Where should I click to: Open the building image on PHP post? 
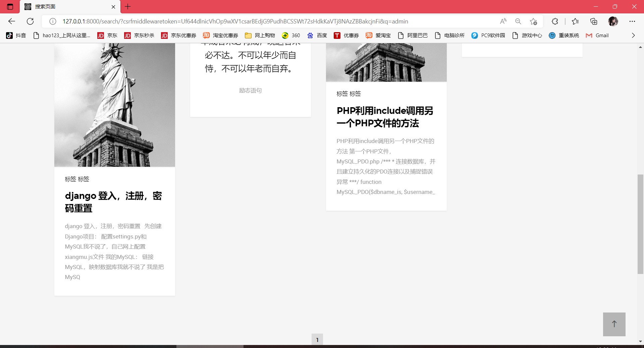386,62
